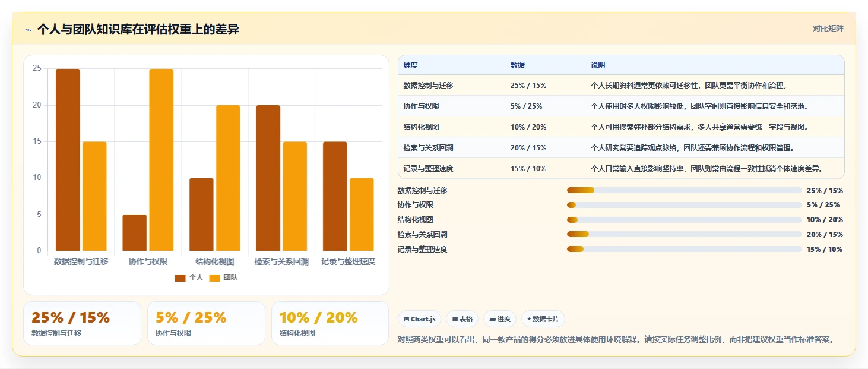Click 结构化视图 in the table's 维度 column
Screen dimensions: 868x369
pyautogui.click(x=421, y=127)
